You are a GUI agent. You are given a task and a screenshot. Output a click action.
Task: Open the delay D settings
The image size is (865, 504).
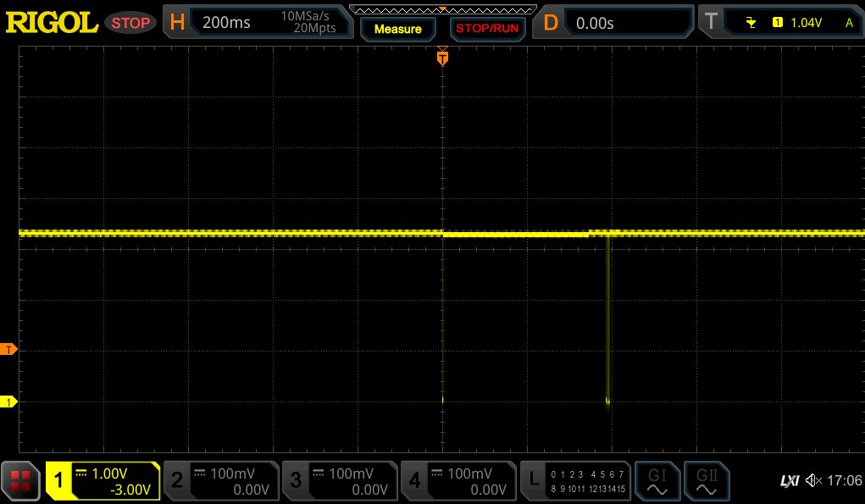tap(550, 23)
